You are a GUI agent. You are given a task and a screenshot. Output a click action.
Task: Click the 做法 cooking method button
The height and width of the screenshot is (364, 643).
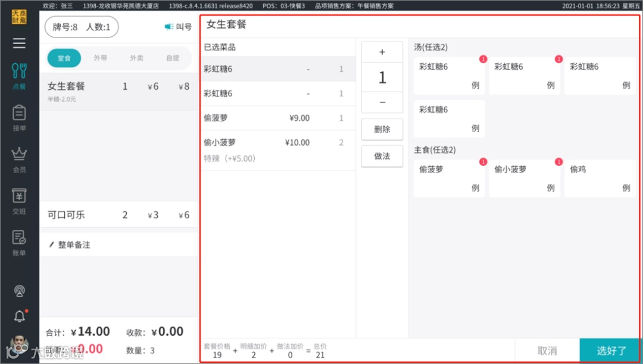pos(382,156)
